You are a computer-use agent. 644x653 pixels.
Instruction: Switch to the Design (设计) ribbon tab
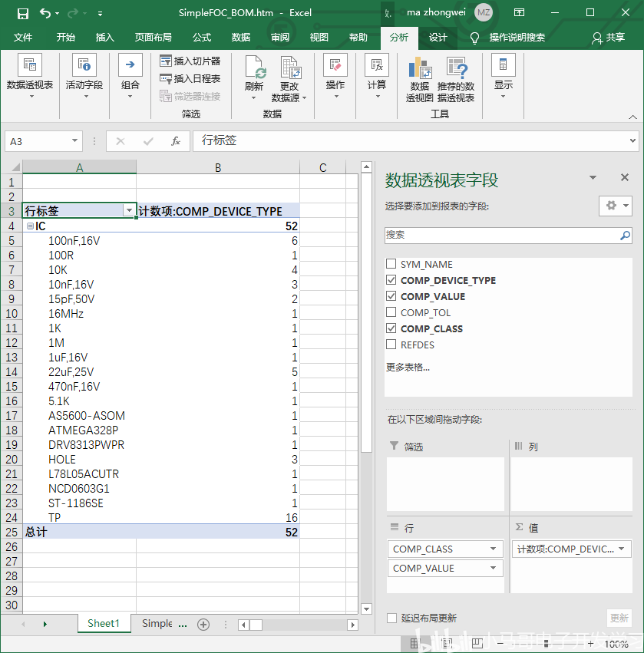click(438, 37)
